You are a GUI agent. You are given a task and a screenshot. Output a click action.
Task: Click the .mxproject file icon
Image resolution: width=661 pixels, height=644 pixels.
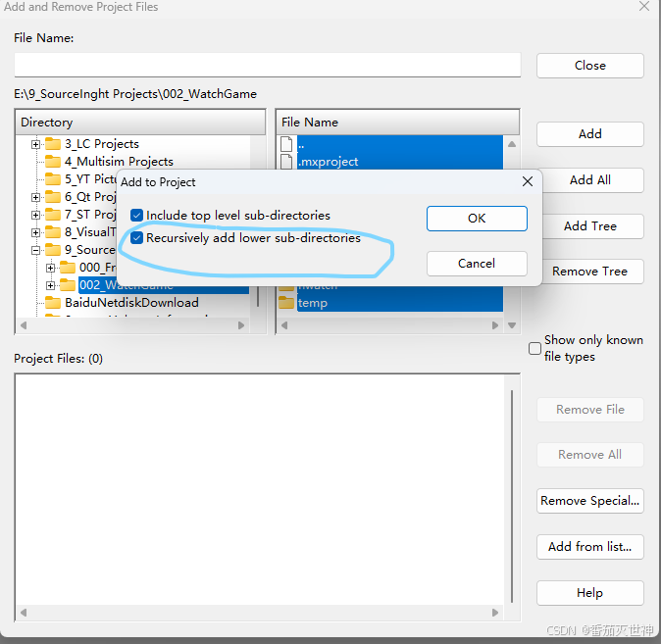click(286, 162)
